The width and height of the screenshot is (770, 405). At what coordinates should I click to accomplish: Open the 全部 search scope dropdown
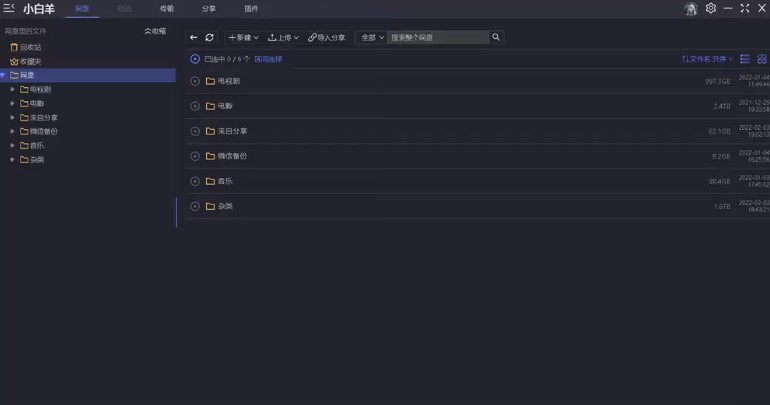[372, 37]
